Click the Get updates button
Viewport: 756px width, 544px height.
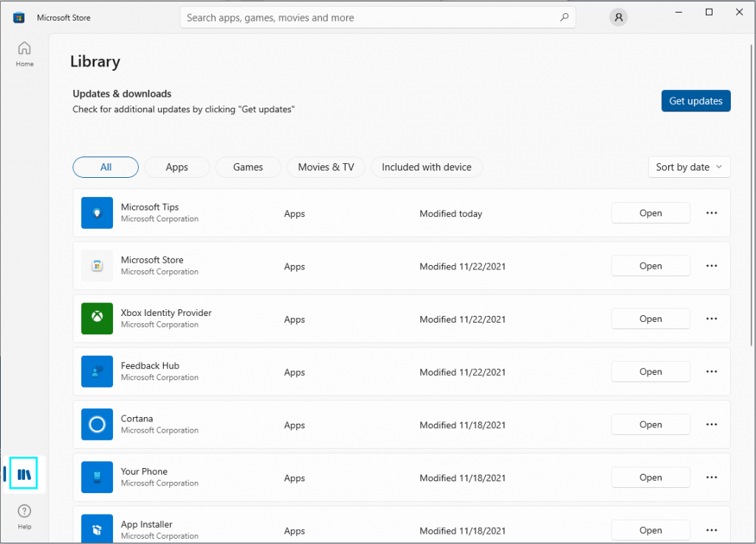tap(695, 100)
